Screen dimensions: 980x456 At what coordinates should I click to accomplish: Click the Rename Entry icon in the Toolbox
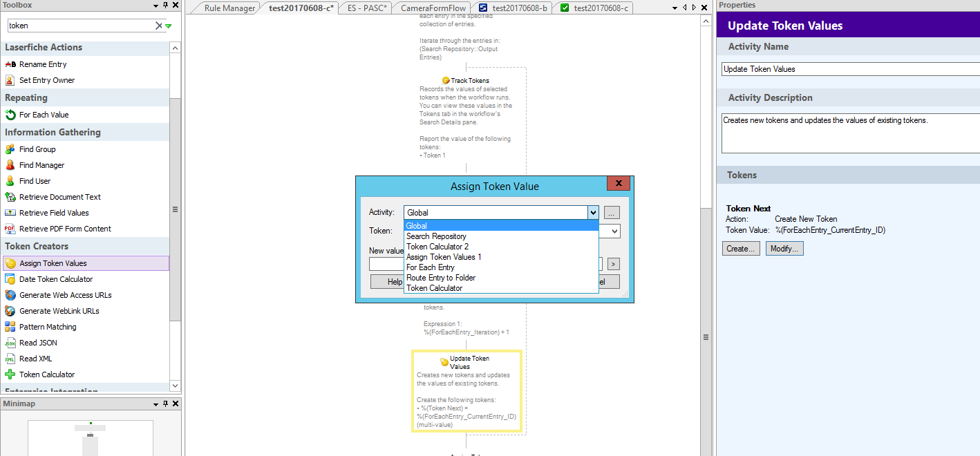(10, 64)
